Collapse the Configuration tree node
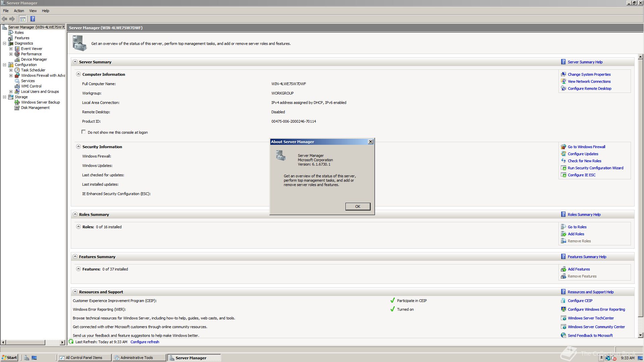Viewport: 644px width, 362px height. (x=5, y=65)
